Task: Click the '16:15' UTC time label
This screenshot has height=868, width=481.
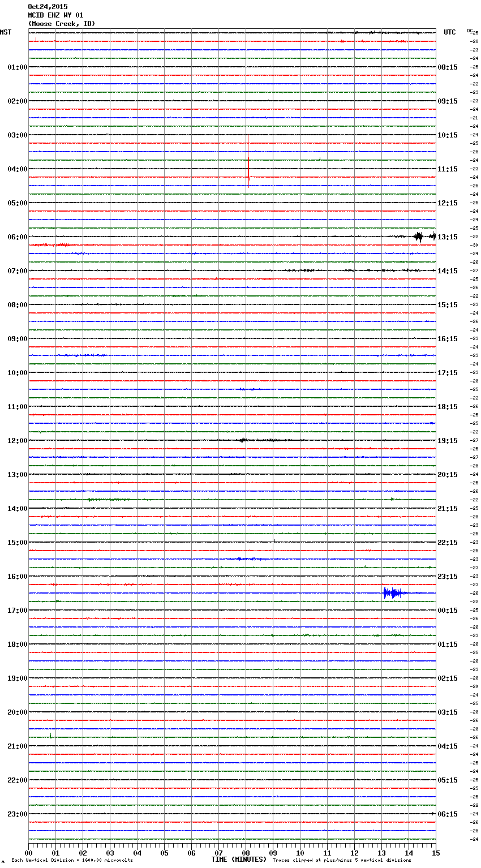Action: pos(448,339)
